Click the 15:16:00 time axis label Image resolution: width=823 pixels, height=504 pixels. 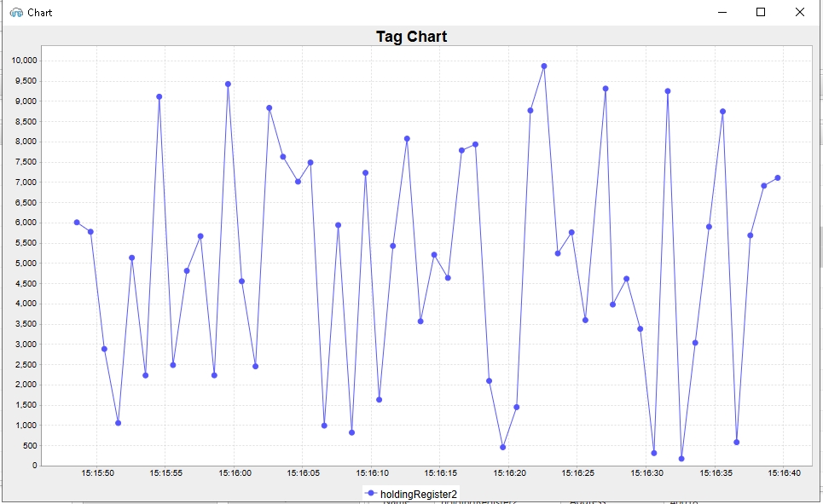235,472
